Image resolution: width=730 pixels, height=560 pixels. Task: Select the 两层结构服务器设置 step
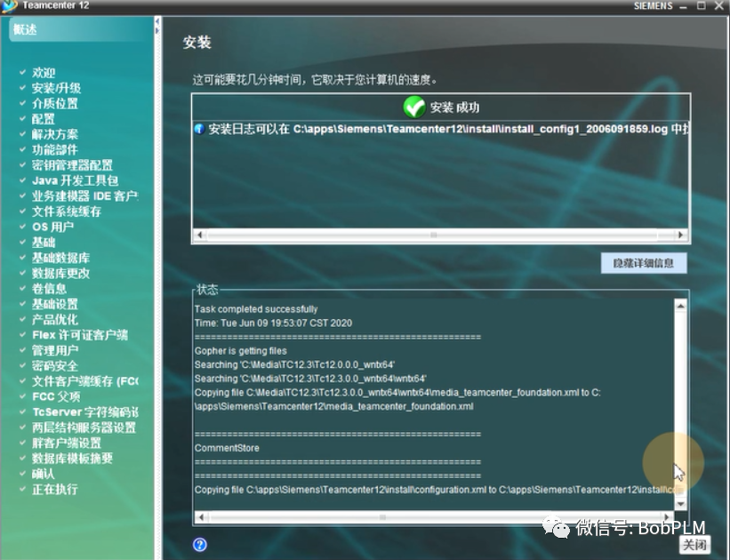[x=84, y=428]
